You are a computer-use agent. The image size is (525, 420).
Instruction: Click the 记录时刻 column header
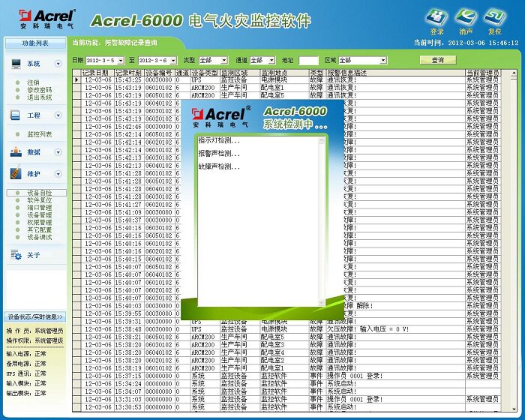click(129, 73)
